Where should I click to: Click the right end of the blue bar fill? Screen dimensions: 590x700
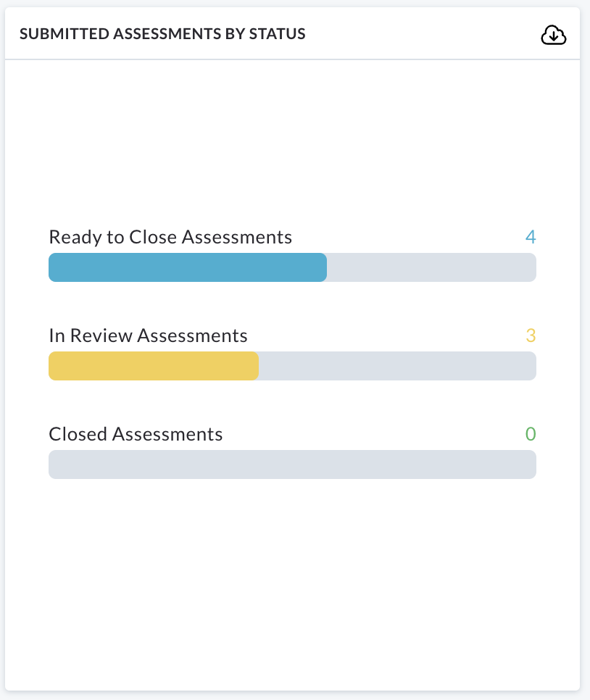(x=323, y=267)
